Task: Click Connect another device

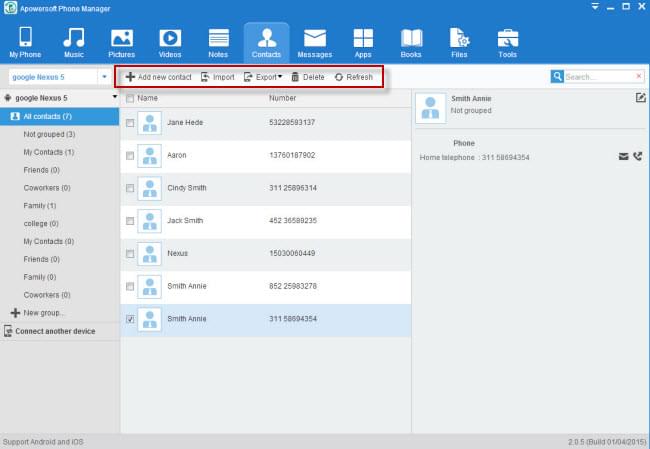Action: (x=50, y=331)
